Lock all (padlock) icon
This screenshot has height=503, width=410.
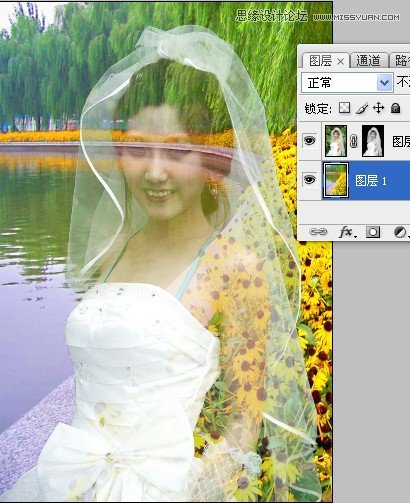pos(395,108)
